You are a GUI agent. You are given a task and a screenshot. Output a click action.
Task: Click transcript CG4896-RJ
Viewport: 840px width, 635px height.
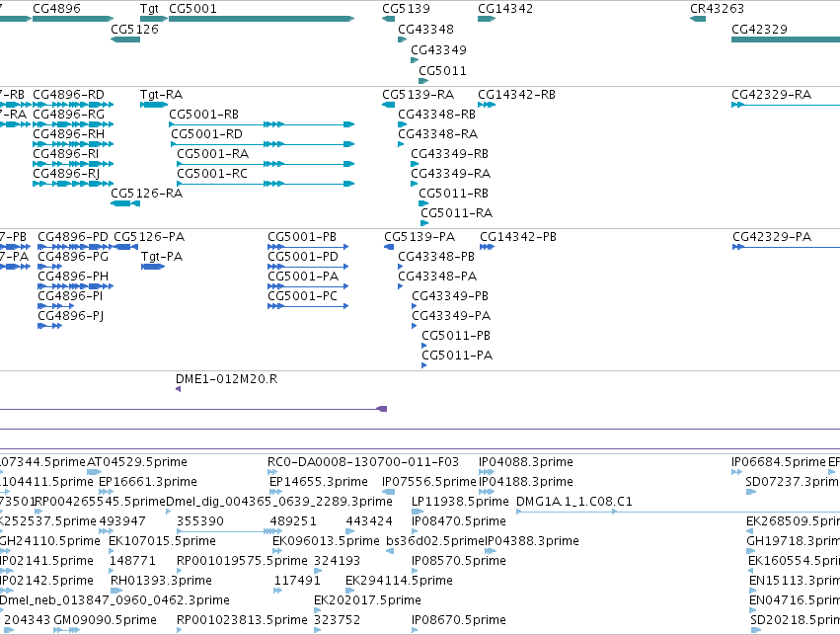click(x=66, y=174)
